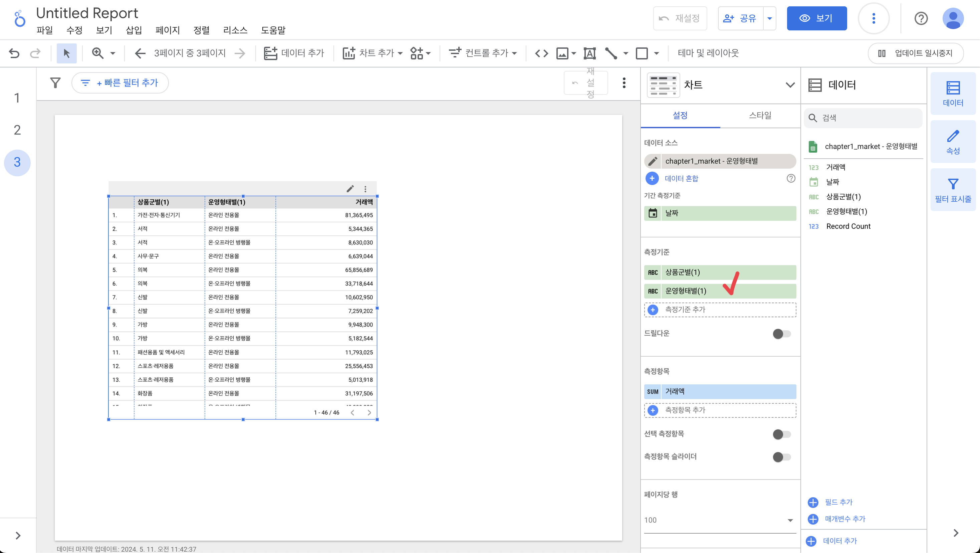Open the 필터 표시줄 side panel
Screen dimensions: 980x553
coord(953,190)
